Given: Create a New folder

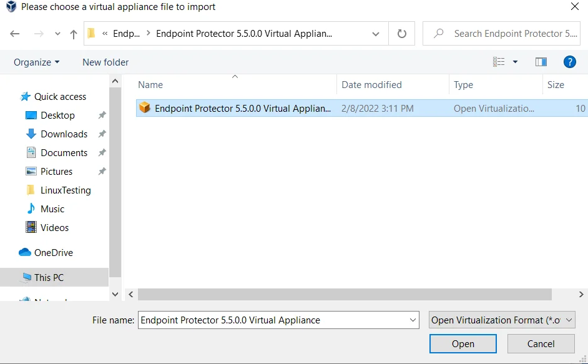Looking at the screenshot, I should pyautogui.click(x=105, y=62).
